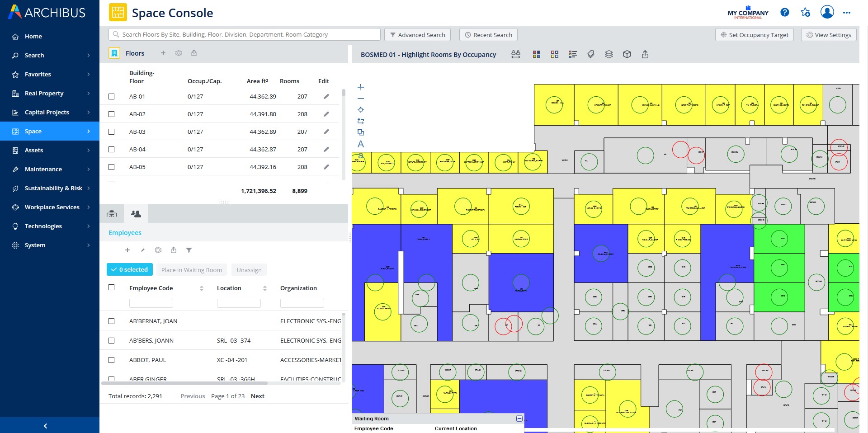Select the ABBOT, PAUL employee checkbox

pos(112,360)
